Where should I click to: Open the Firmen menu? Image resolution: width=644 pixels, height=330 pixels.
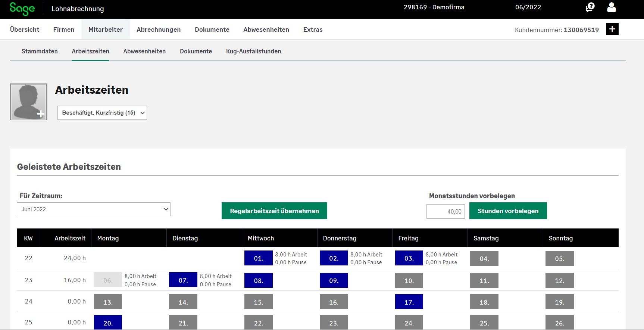[x=64, y=29]
